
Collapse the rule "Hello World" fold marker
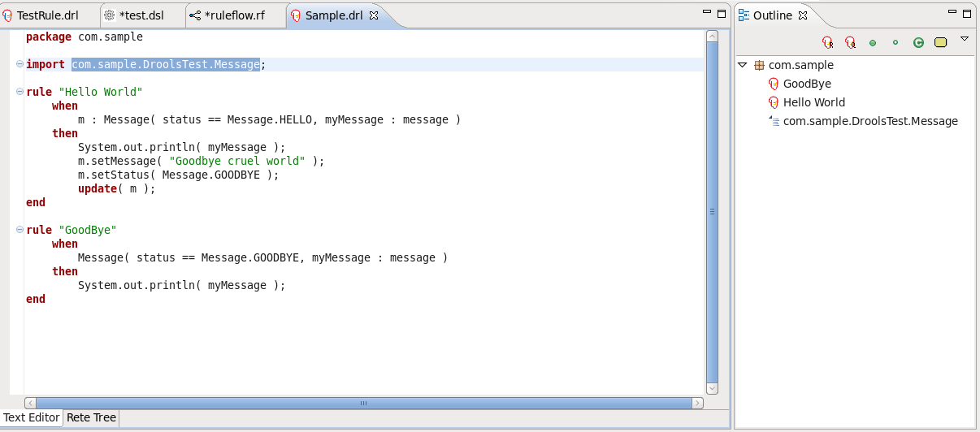pos(20,93)
